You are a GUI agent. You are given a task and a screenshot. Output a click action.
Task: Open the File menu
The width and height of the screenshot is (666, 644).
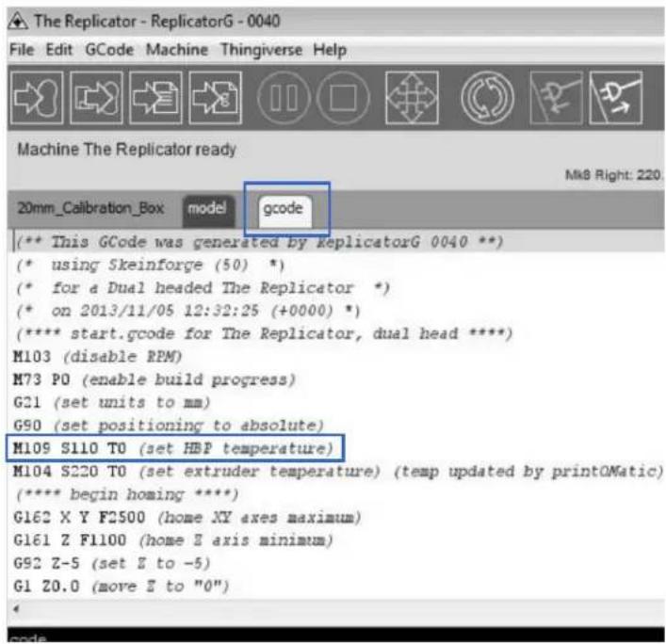(x=22, y=50)
